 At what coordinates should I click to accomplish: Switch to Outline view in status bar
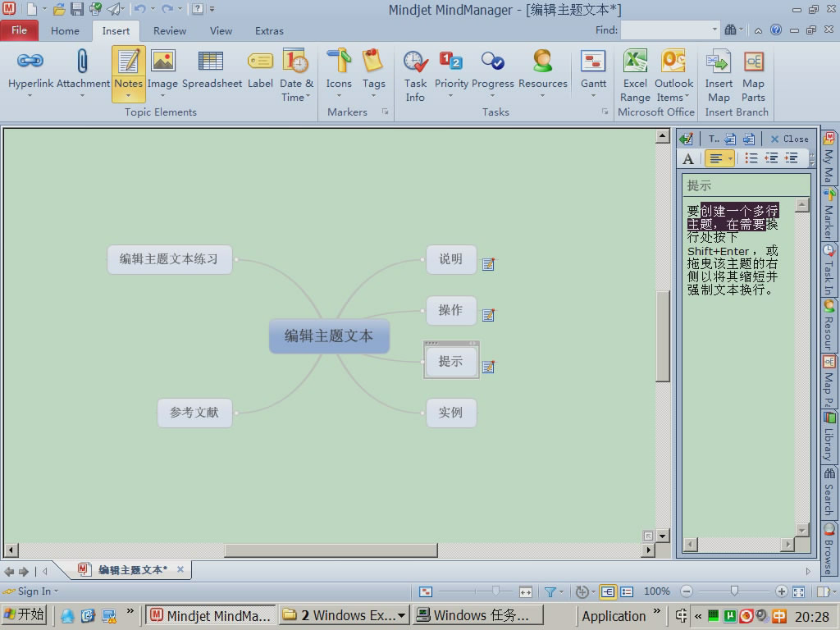coord(626,591)
